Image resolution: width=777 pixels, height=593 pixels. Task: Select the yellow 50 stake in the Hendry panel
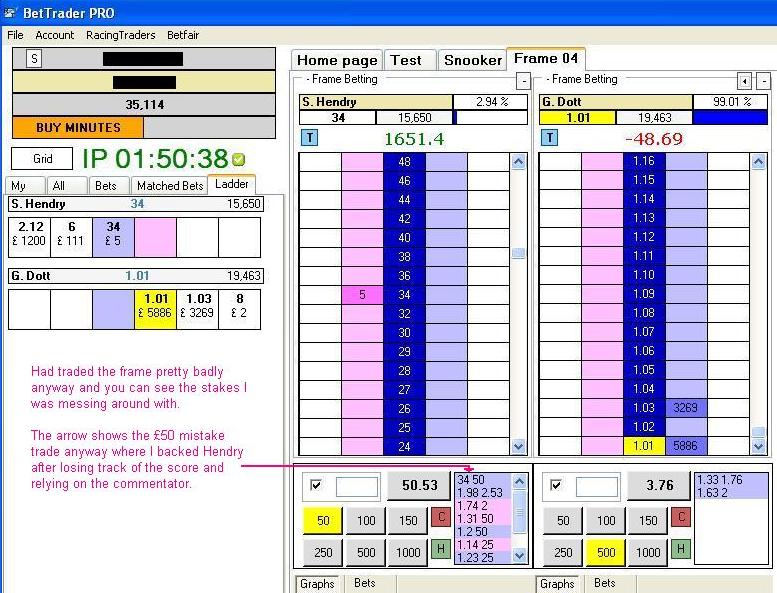[323, 521]
